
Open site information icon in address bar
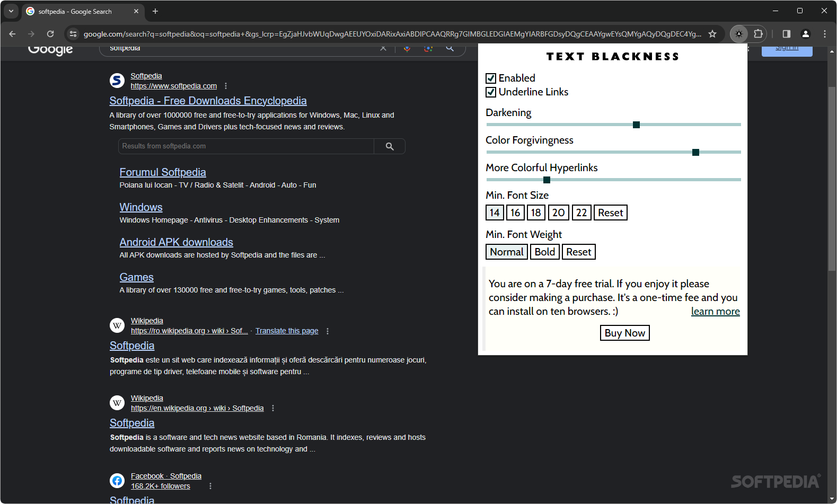tap(74, 34)
